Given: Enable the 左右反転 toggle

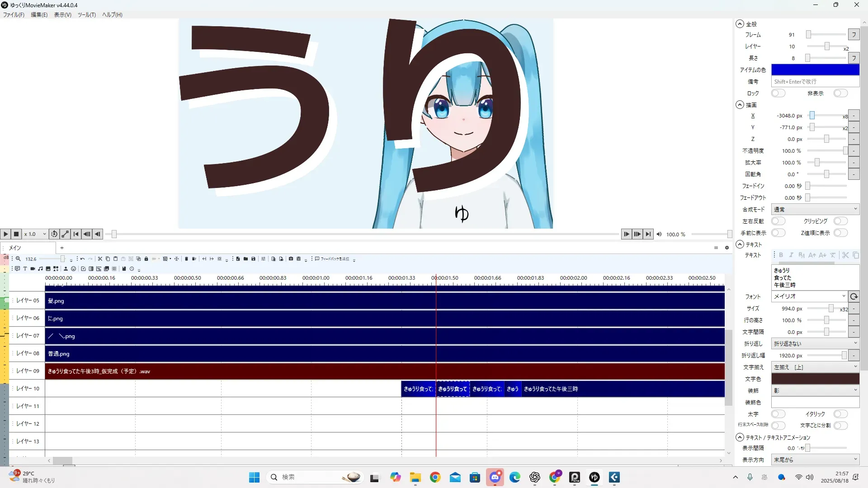Looking at the screenshot, I should [x=778, y=221].
